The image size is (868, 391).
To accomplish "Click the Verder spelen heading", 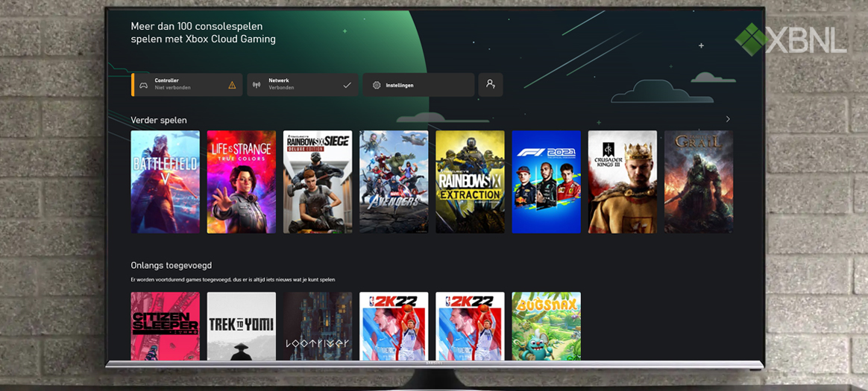I will 159,120.
